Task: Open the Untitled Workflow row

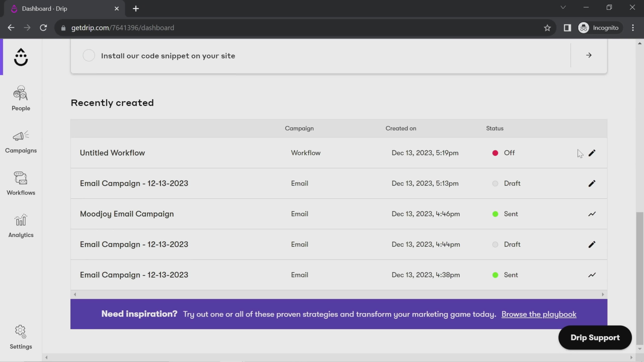Action: point(339,153)
